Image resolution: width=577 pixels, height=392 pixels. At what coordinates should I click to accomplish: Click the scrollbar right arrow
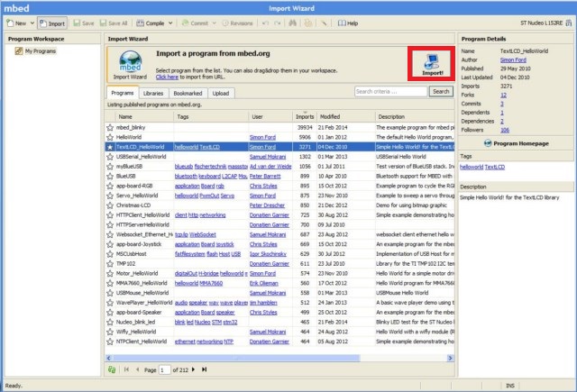pos(450,358)
